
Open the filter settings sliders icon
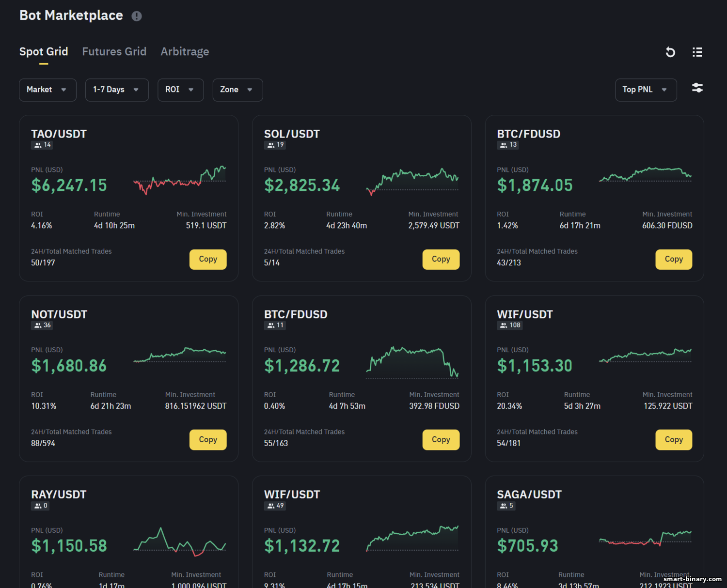pyautogui.click(x=697, y=88)
